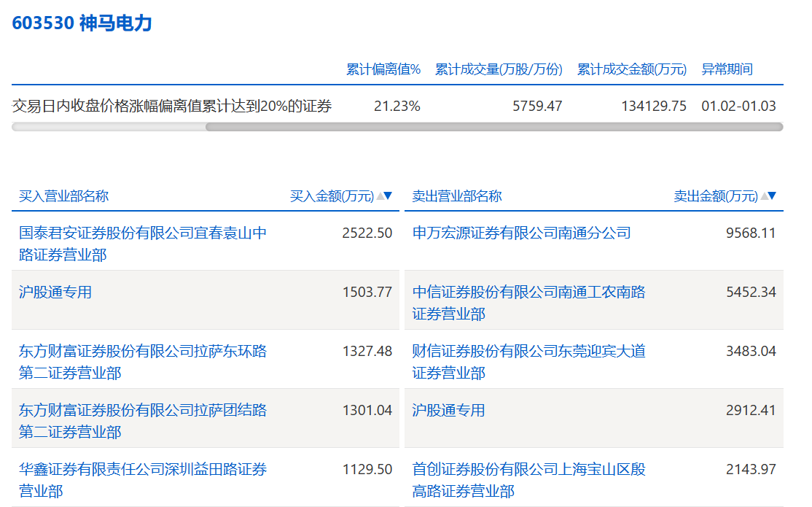Sort by 买入金额 ascending arrow
Screen dimensions: 812x507
380,196
